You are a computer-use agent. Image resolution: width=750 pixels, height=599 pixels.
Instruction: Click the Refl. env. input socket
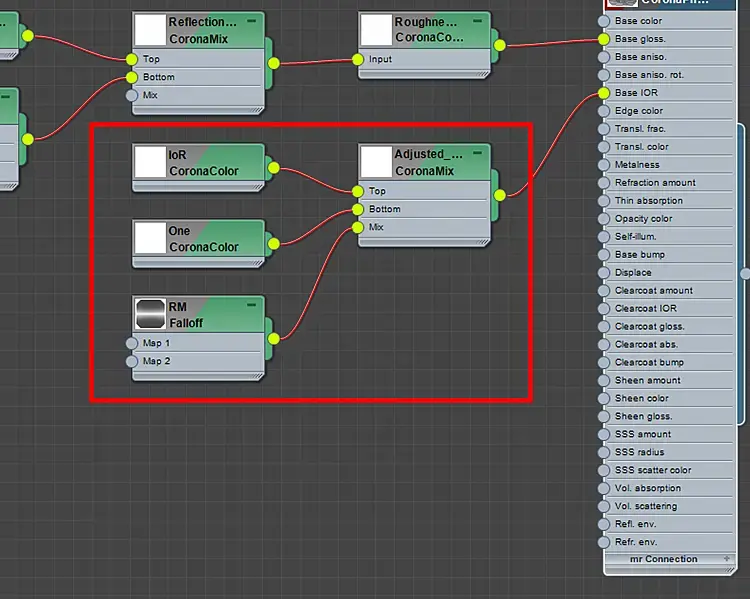604,524
